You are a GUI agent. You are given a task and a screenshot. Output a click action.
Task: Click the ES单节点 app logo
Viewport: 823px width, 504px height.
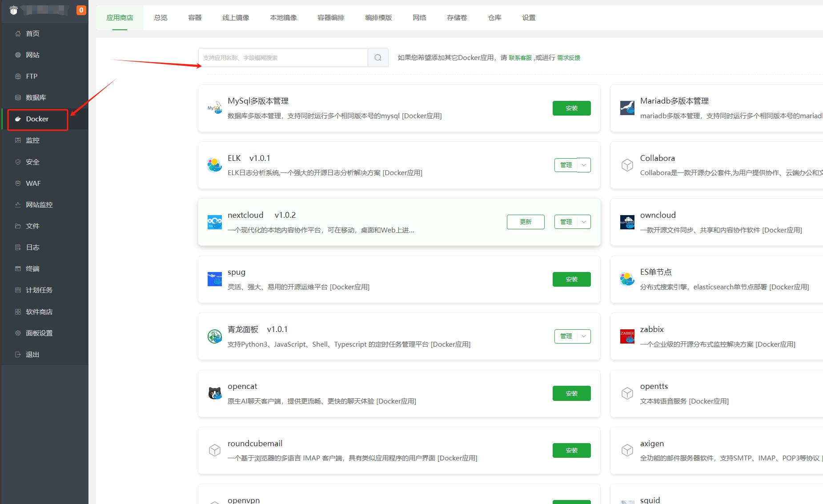(x=627, y=279)
